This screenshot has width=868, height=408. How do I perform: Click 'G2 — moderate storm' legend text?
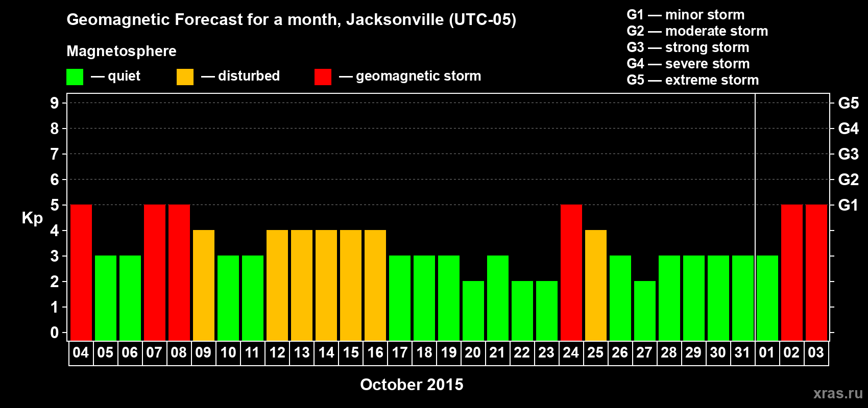point(697,31)
